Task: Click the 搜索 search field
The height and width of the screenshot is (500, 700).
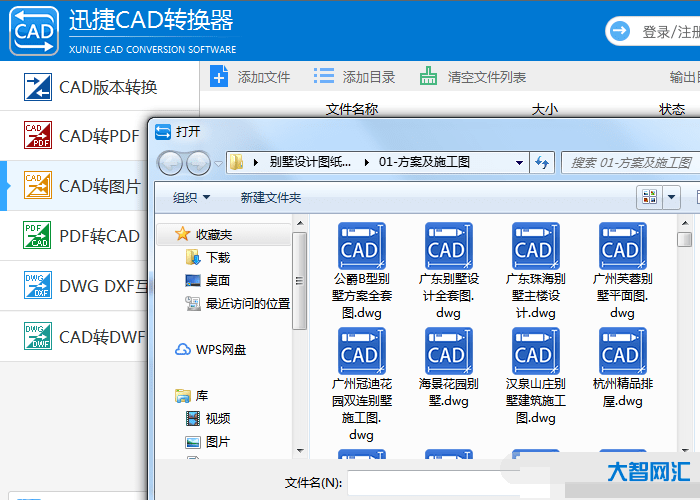Action: [x=630, y=162]
